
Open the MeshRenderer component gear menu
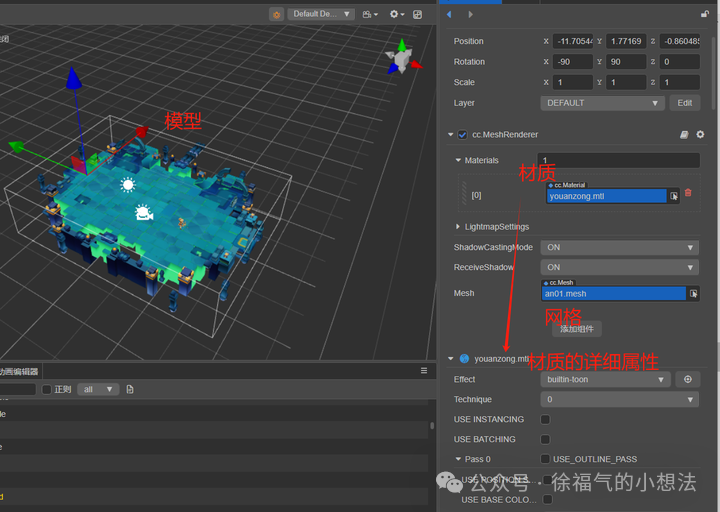(x=700, y=135)
